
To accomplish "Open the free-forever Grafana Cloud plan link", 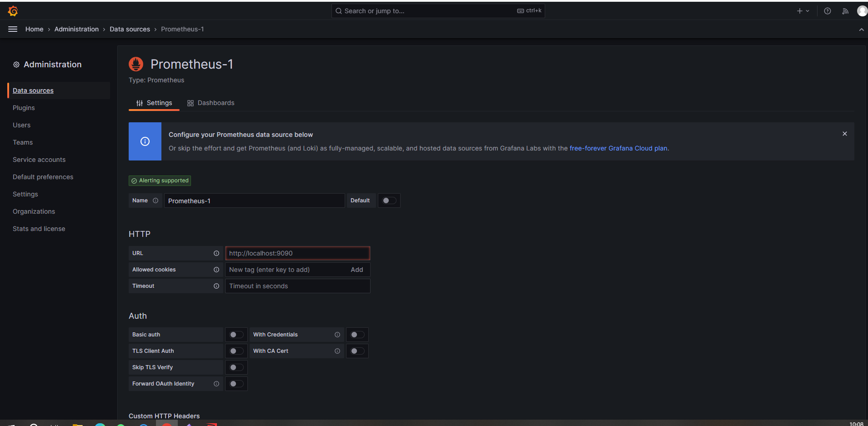I will point(618,148).
